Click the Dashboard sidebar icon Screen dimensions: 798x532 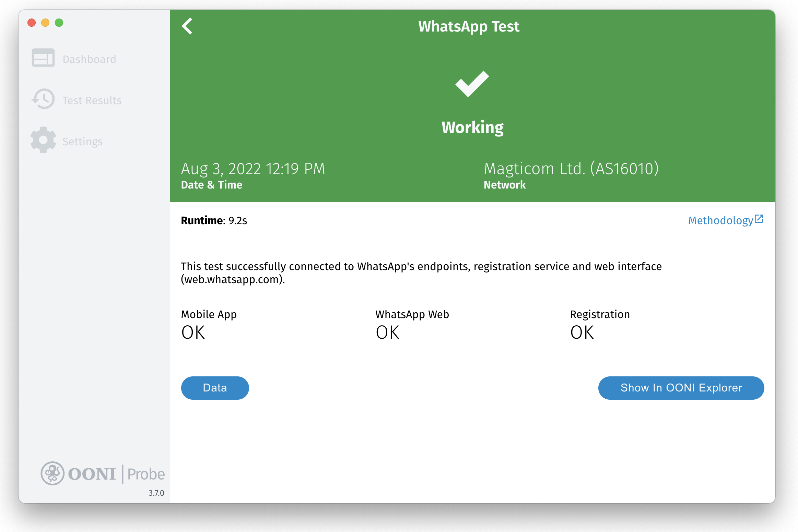pyautogui.click(x=43, y=58)
